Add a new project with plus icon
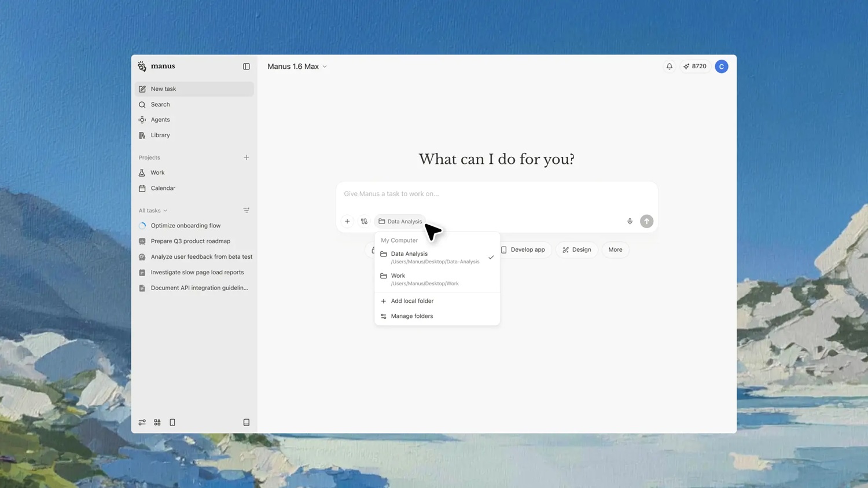 point(246,157)
